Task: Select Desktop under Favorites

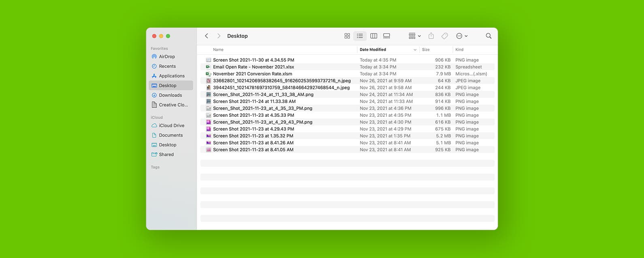Action: 171,86
